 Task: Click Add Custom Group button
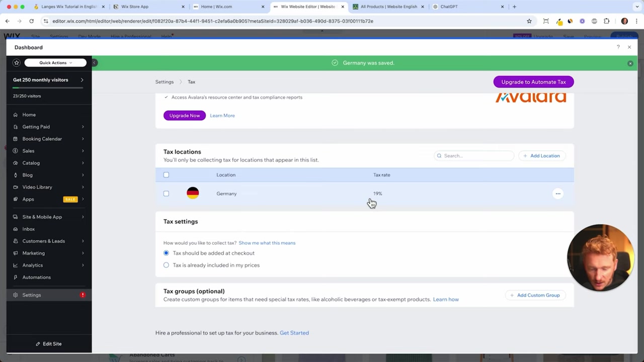tap(535, 295)
